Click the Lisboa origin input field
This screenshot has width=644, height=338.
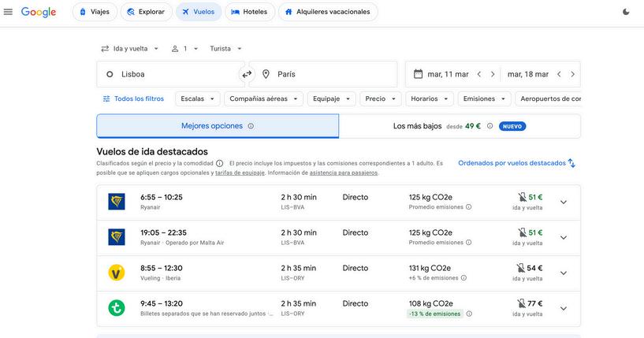[x=170, y=74]
